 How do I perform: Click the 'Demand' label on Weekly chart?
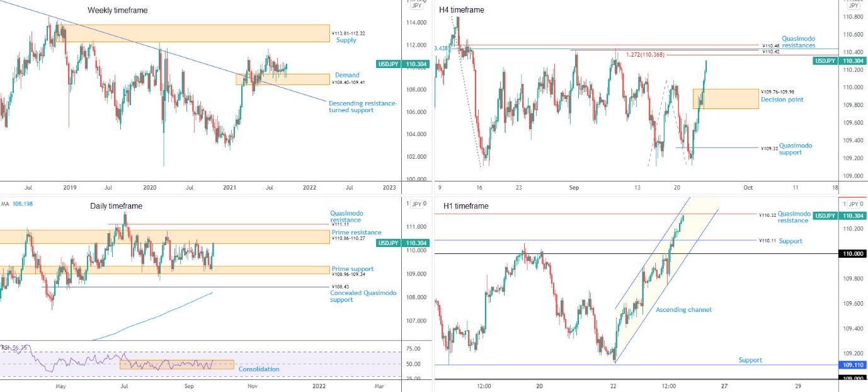click(347, 75)
